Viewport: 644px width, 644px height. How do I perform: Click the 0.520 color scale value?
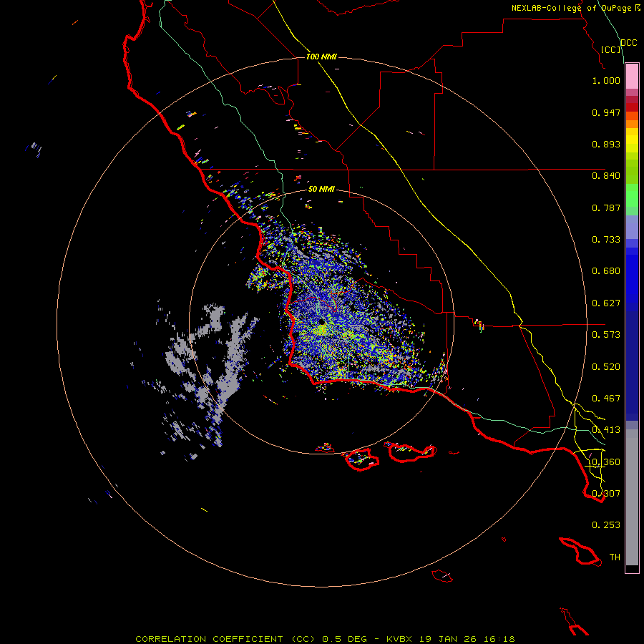[x=606, y=367]
